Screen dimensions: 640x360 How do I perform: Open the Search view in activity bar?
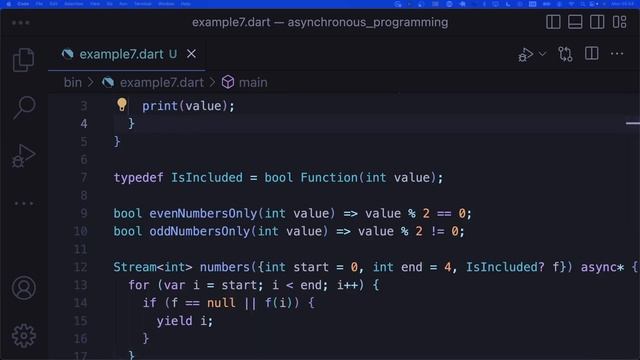pos(24,107)
